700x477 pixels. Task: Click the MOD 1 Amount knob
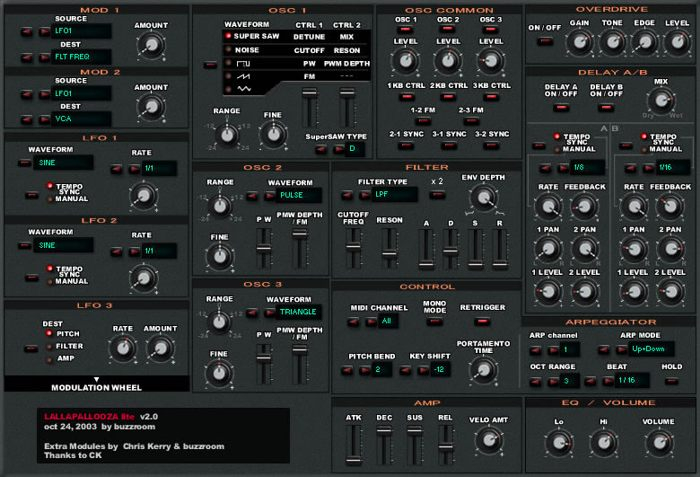[152, 43]
